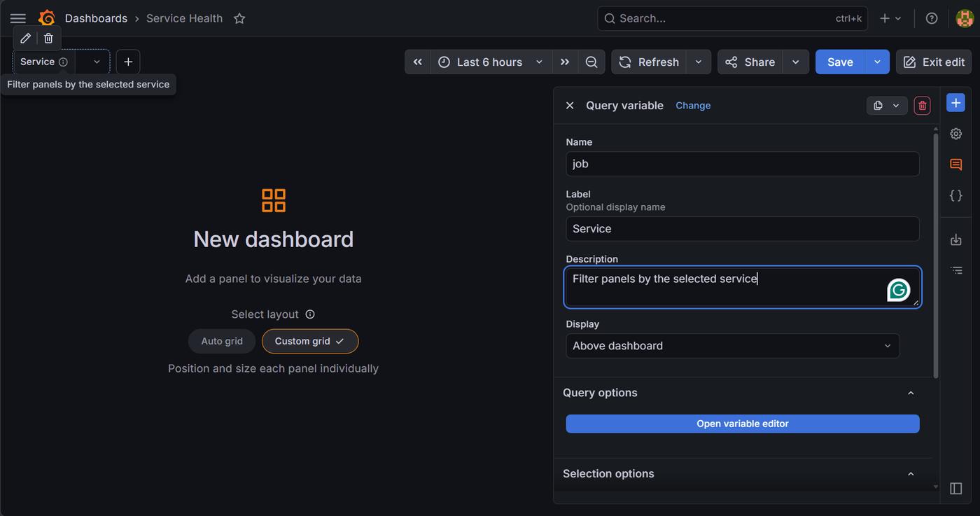980x516 pixels.
Task: Open the Save button dropdown arrow
Action: click(x=877, y=62)
